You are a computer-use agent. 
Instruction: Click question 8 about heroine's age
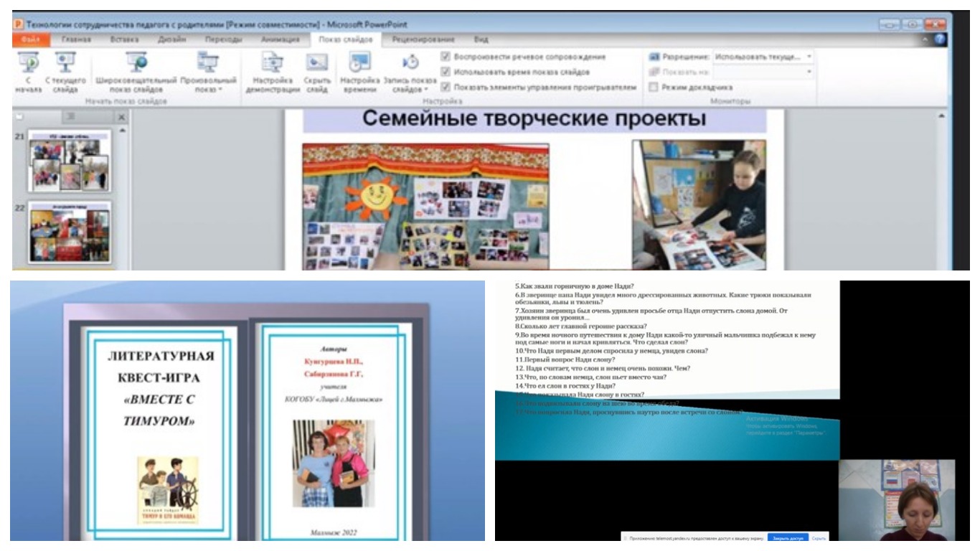[x=581, y=326]
